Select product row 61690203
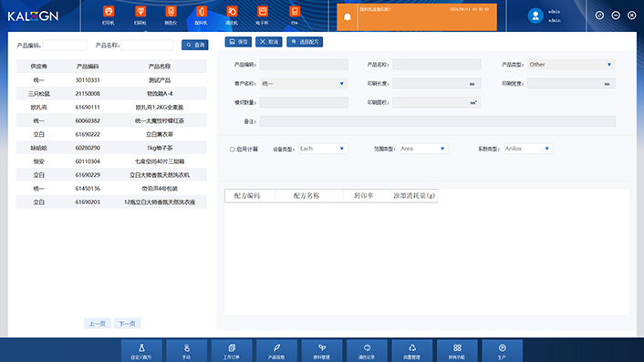 pyautogui.click(x=111, y=202)
